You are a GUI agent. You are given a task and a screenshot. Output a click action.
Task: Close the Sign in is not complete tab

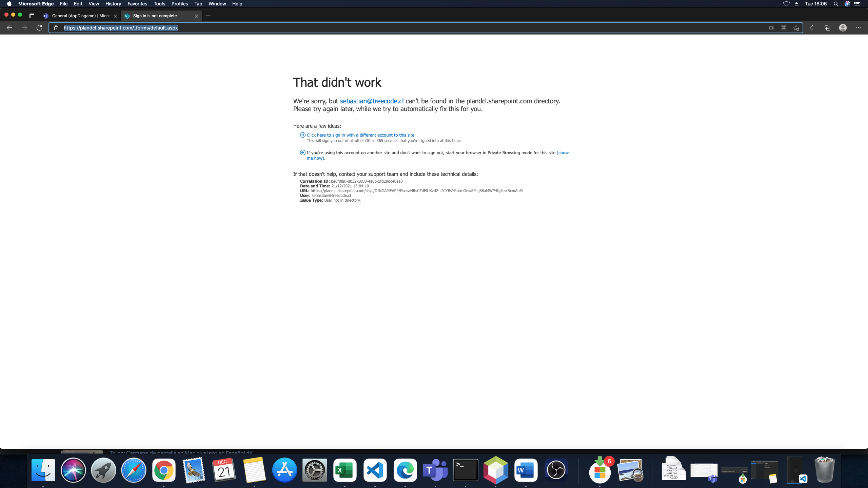(x=196, y=16)
